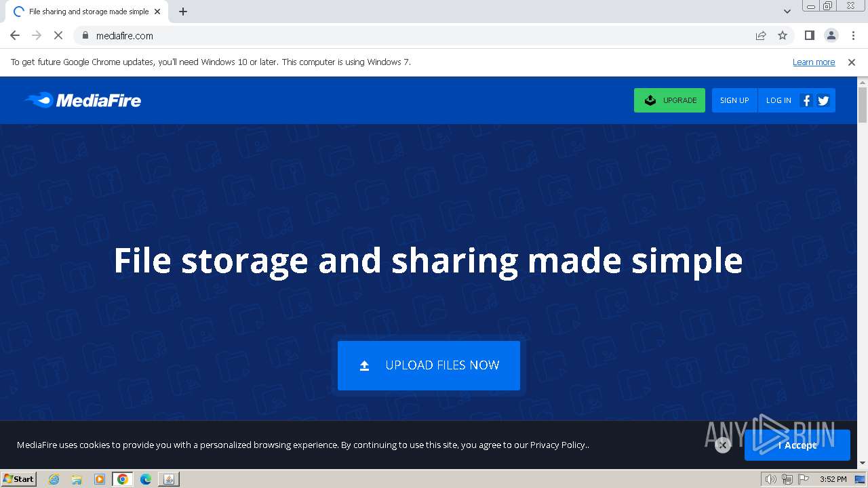The width and height of the screenshot is (868, 488).
Task: Click the green UPGRADE button
Action: pos(669,100)
